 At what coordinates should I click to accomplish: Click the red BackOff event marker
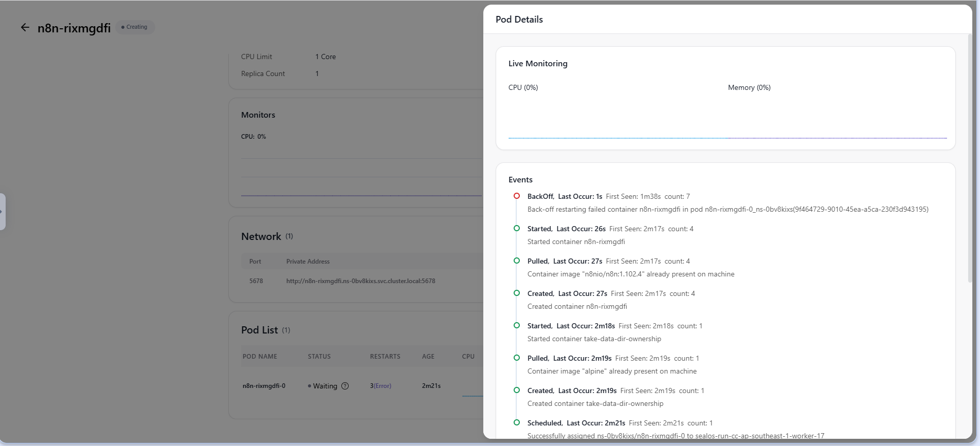[517, 196]
